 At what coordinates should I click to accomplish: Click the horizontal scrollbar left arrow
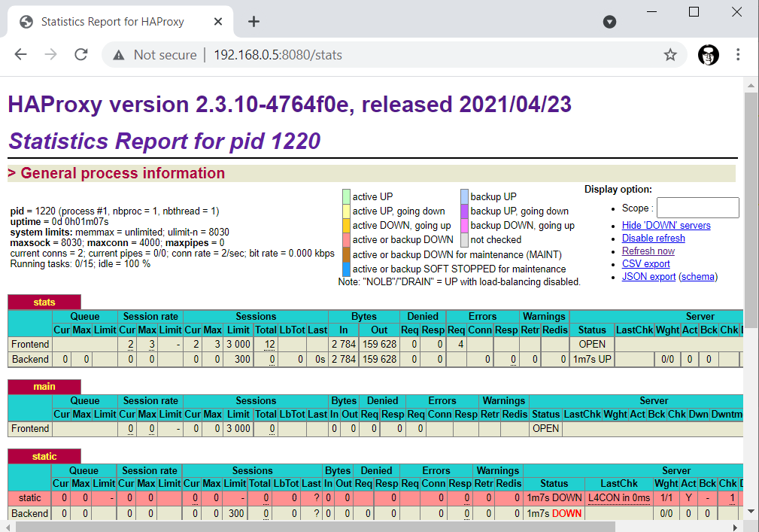tap(8, 527)
